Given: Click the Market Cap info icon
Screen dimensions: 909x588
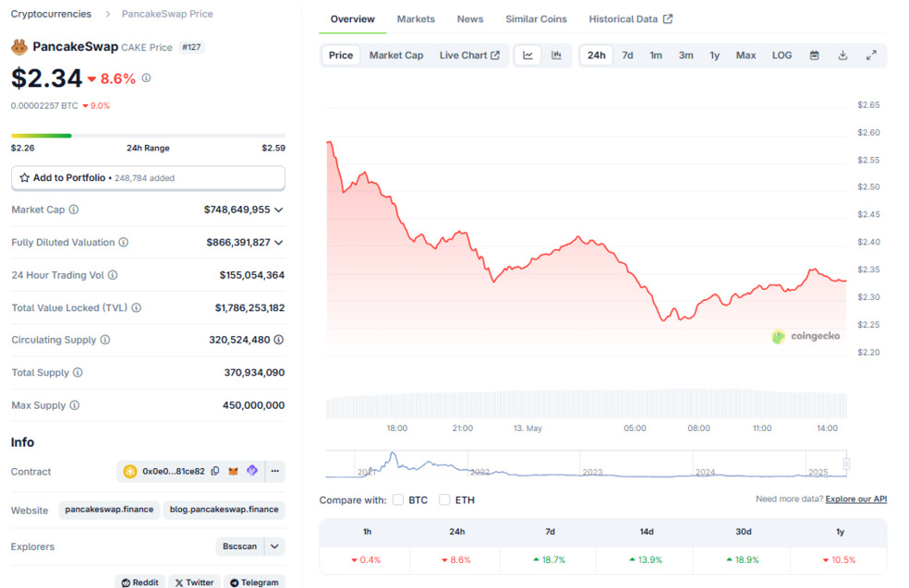Looking at the screenshot, I should 74,210.
